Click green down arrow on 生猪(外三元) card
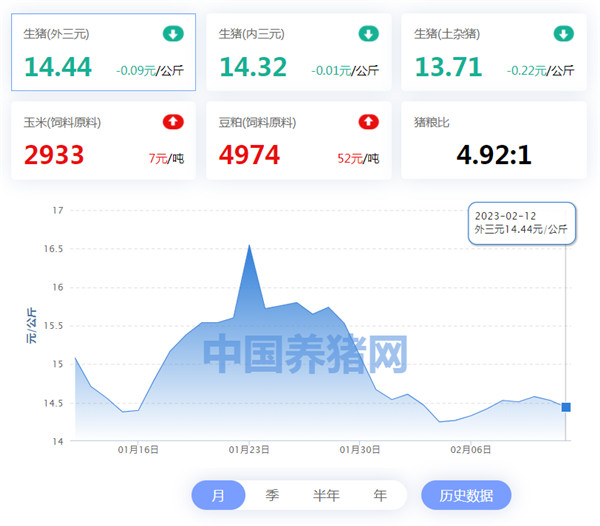Screen dimensions: 600x526 coord(174,34)
